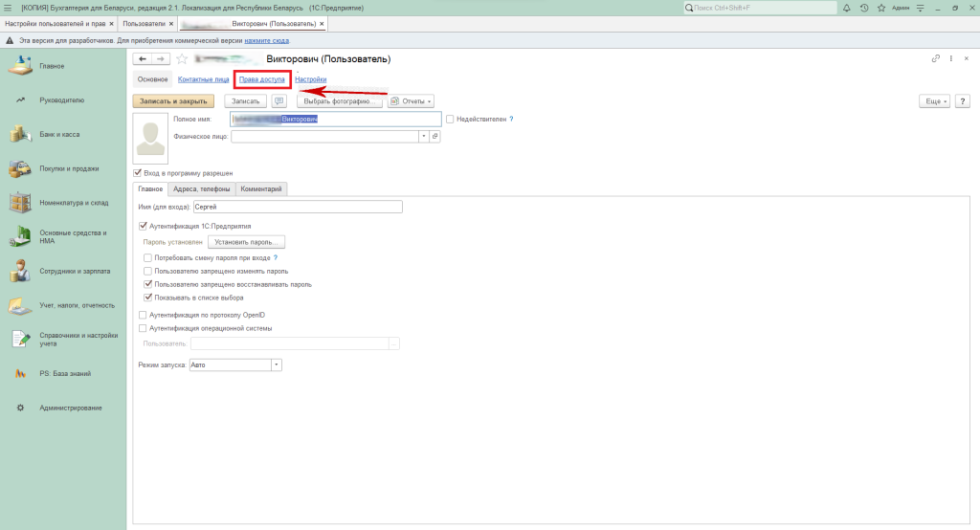Add user card to favorites star
980x530 pixels.
point(182,59)
